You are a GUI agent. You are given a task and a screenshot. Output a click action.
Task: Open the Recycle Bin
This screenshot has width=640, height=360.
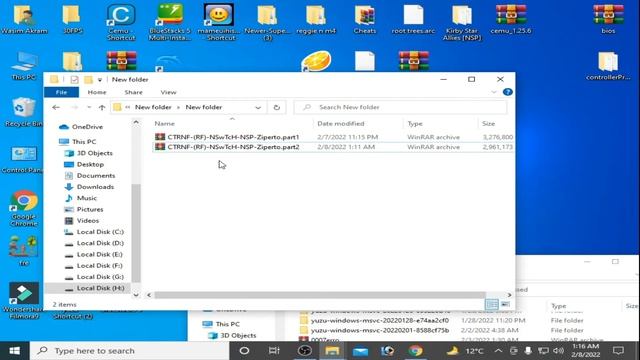[23, 112]
